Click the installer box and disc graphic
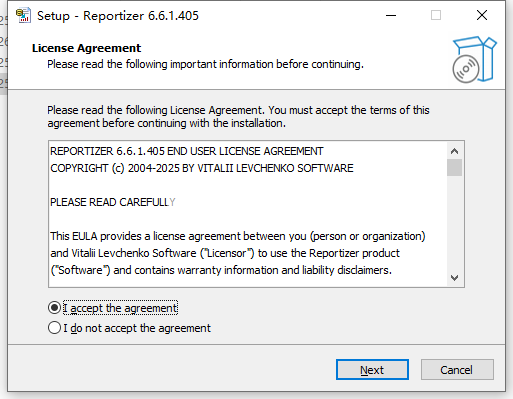The image size is (513, 399). (474, 59)
